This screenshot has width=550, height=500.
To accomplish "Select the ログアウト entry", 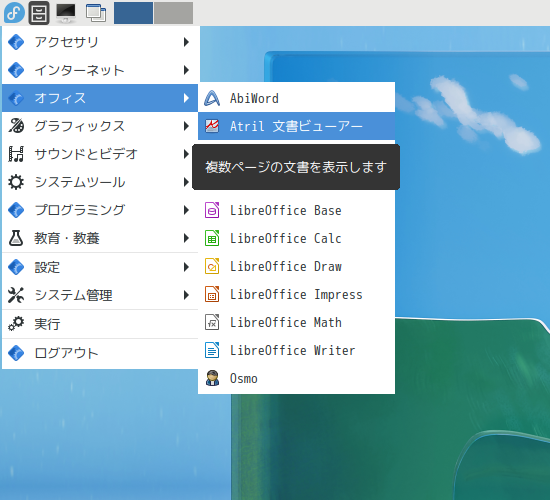I will pos(100,353).
